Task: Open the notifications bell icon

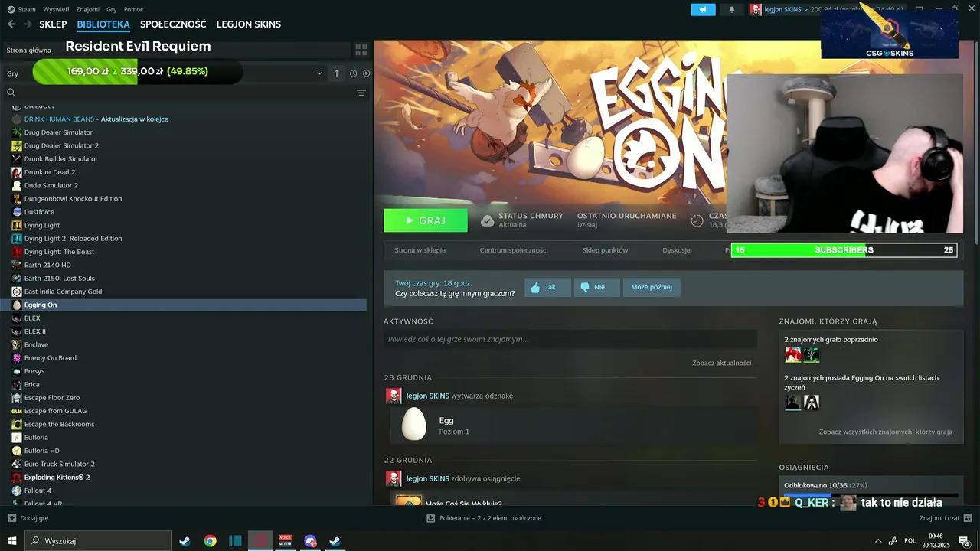Action: pyautogui.click(x=731, y=9)
